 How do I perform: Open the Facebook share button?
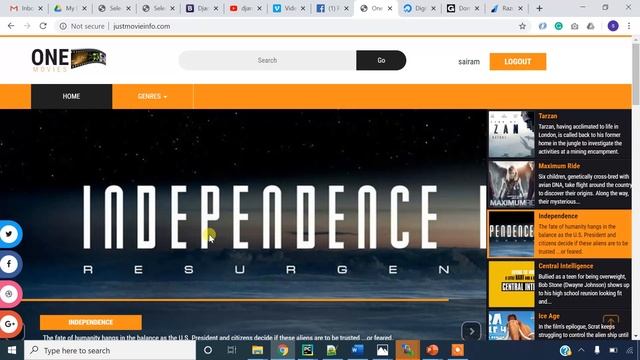[9, 264]
